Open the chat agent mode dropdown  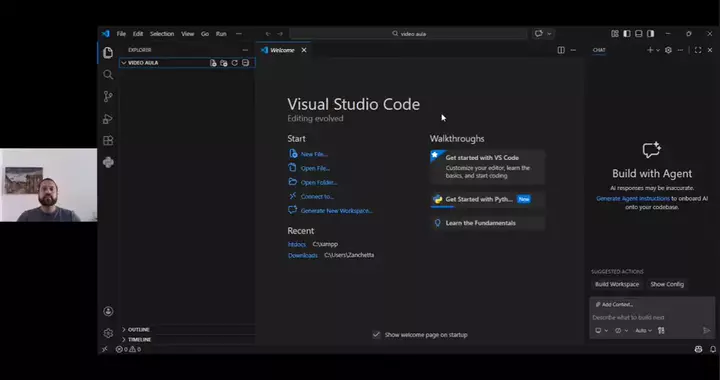point(621,330)
